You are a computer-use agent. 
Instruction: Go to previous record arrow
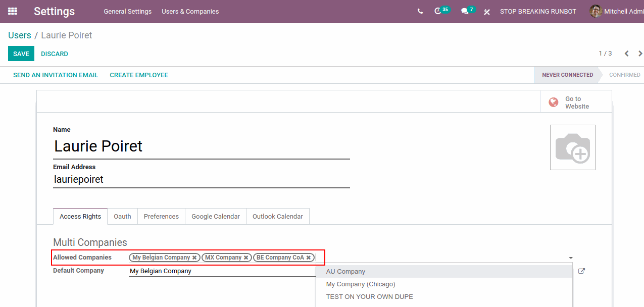click(x=626, y=54)
